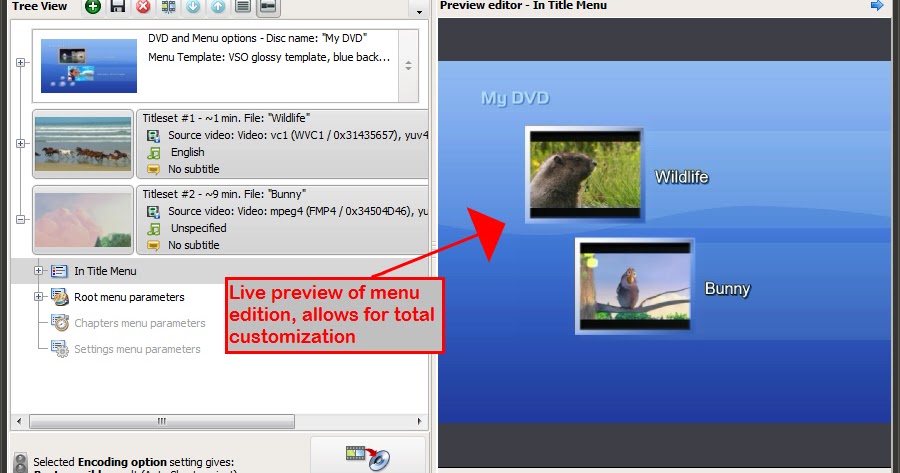
Task: Click the Bunny bird thumbnail in preview
Action: pyautogui.click(x=634, y=286)
